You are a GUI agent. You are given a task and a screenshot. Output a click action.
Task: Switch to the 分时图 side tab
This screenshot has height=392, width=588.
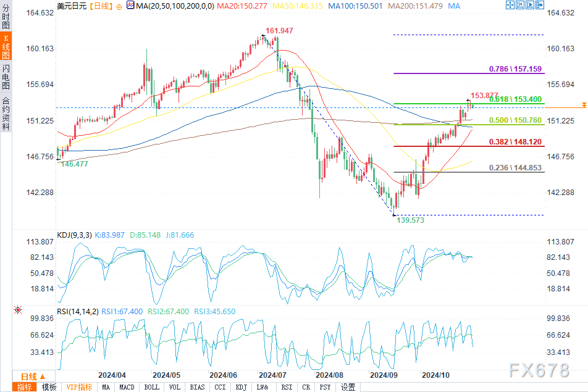coord(6,20)
